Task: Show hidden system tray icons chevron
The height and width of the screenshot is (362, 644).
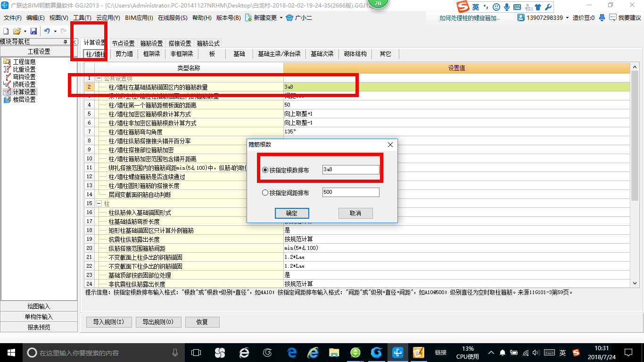Action: (491, 352)
